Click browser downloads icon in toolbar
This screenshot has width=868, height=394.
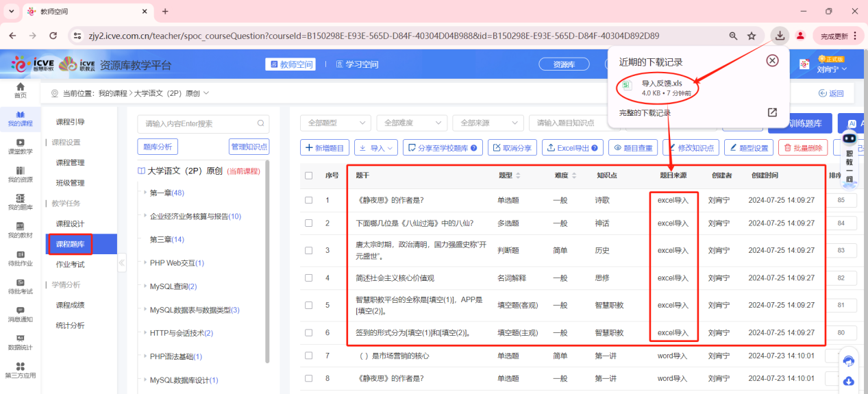click(x=779, y=36)
